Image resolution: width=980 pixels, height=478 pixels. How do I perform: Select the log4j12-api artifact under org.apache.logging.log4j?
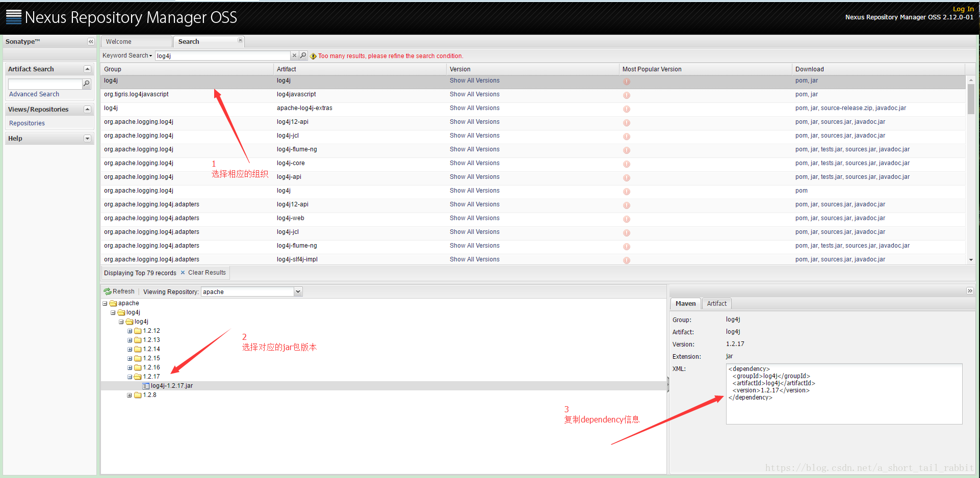[292, 122]
